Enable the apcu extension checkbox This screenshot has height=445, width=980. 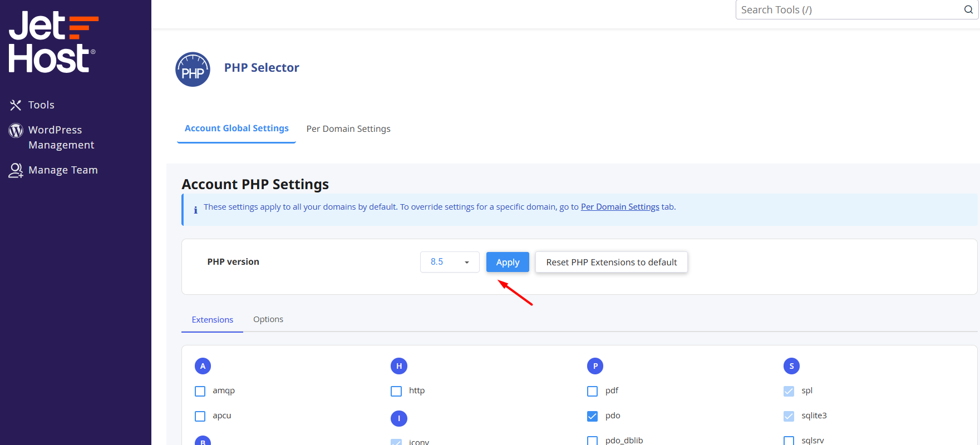(200, 416)
